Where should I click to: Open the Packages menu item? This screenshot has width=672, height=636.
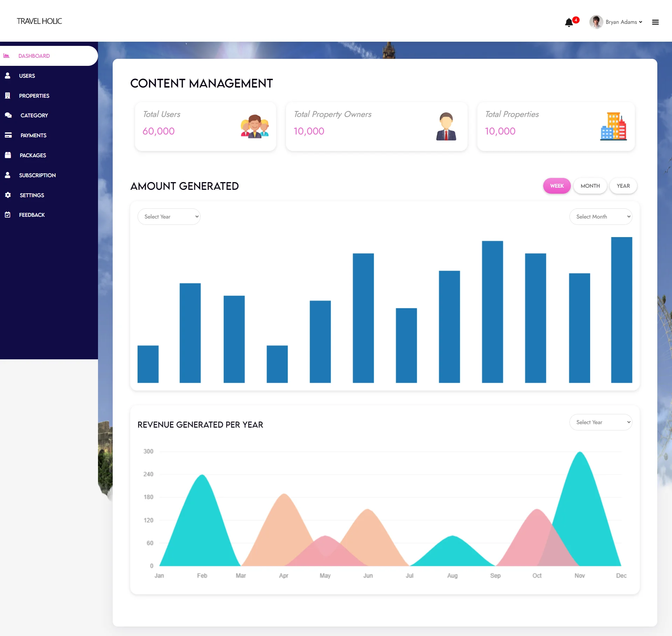pos(33,155)
